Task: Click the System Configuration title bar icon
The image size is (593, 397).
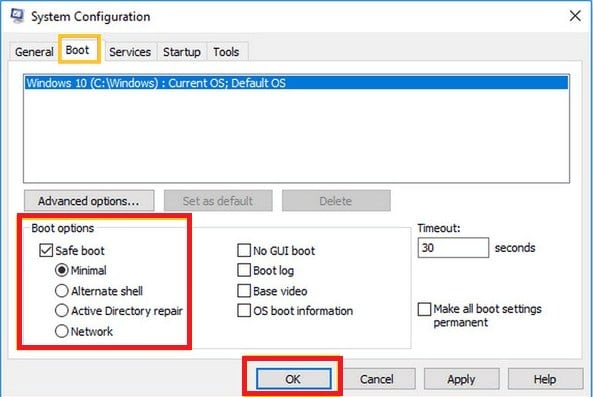Action: pos(17,16)
